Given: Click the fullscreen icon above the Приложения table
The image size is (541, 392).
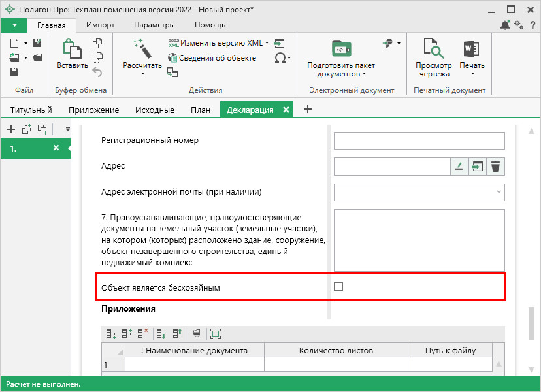Looking at the screenshot, I should click(x=216, y=334).
